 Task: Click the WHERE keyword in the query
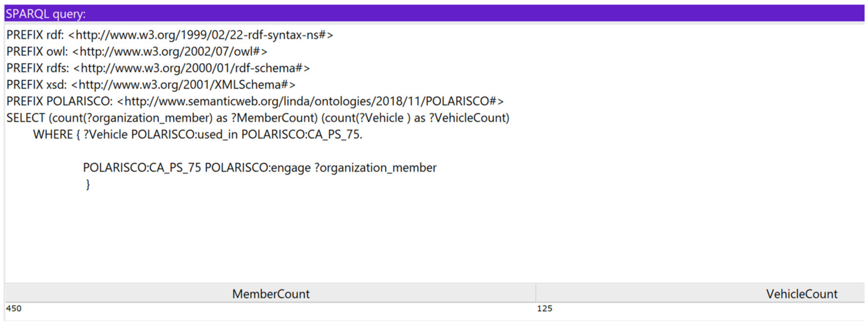(53, 134)
